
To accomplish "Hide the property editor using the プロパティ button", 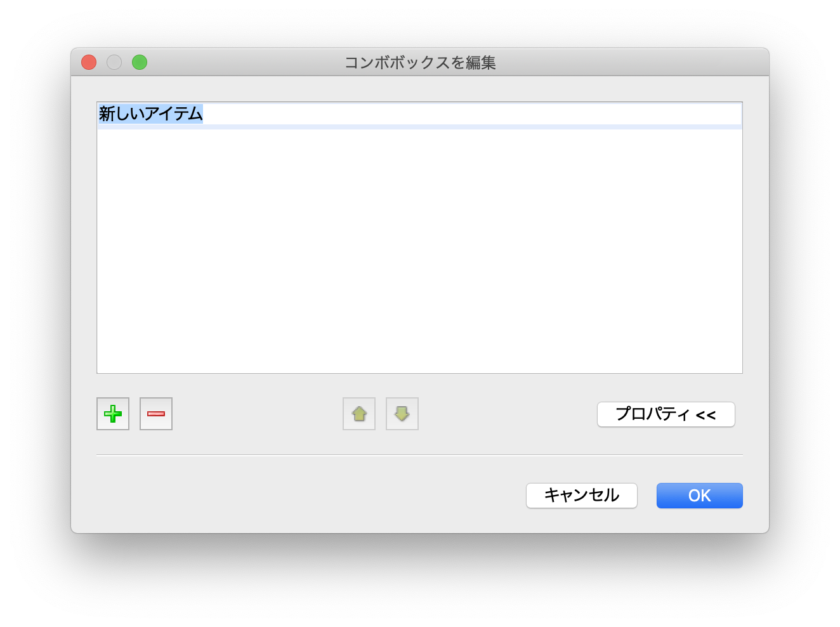I will click(x=666, y=414).
